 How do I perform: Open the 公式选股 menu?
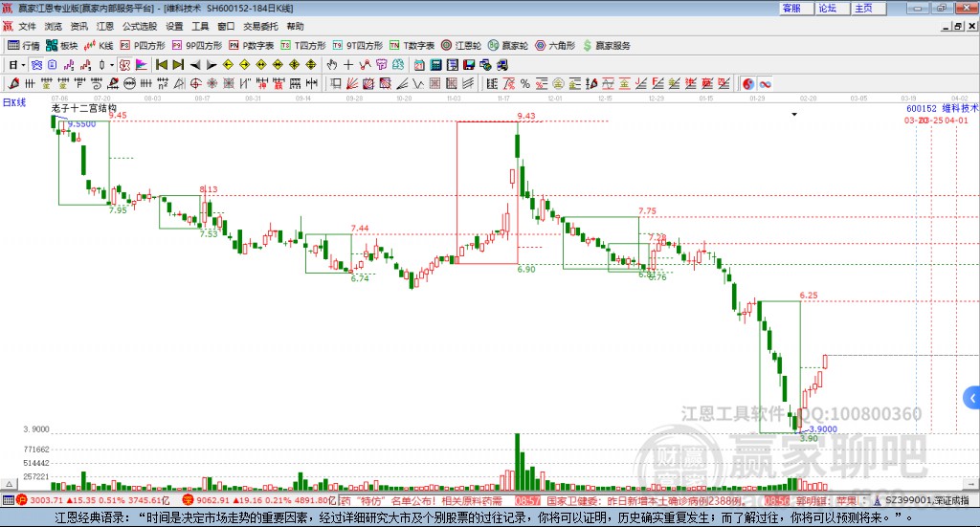click(140, 27)
